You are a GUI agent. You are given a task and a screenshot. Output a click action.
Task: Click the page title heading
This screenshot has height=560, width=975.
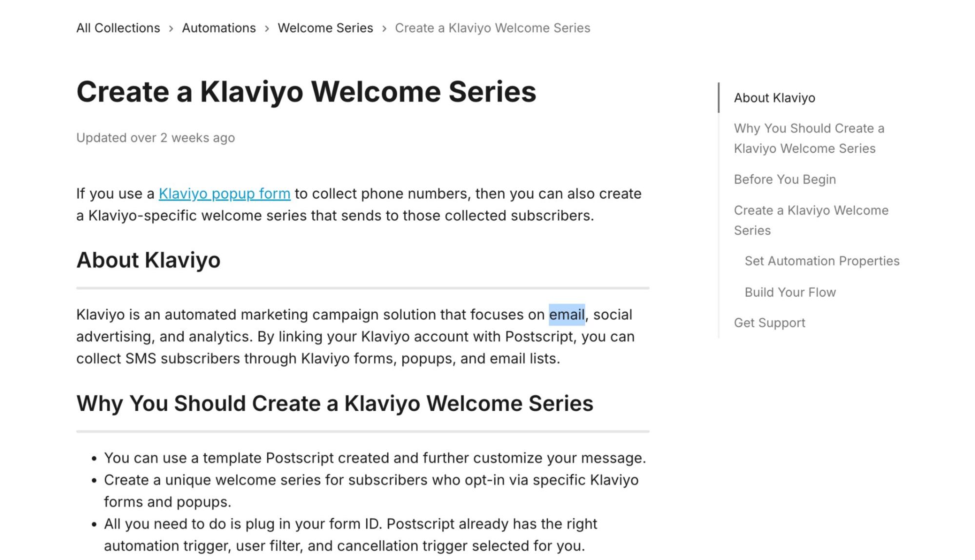pos(306,92)
